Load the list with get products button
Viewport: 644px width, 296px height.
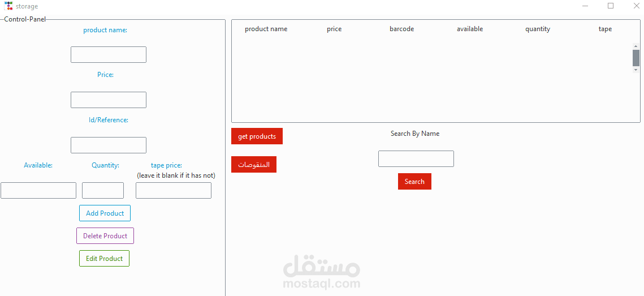[257, 136]
